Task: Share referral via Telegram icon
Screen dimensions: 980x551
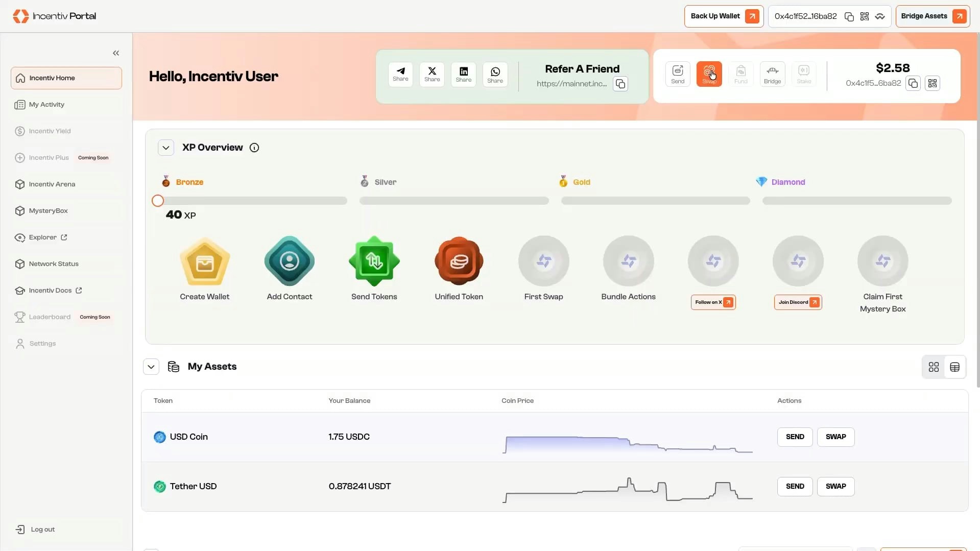Action: (x=400, y=75)
